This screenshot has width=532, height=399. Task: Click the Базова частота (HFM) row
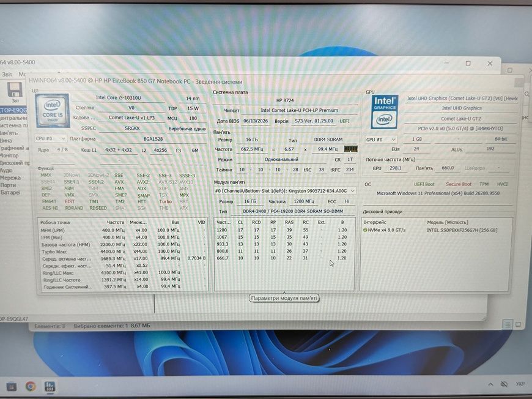pyautogui.click(x=123, y=245)
